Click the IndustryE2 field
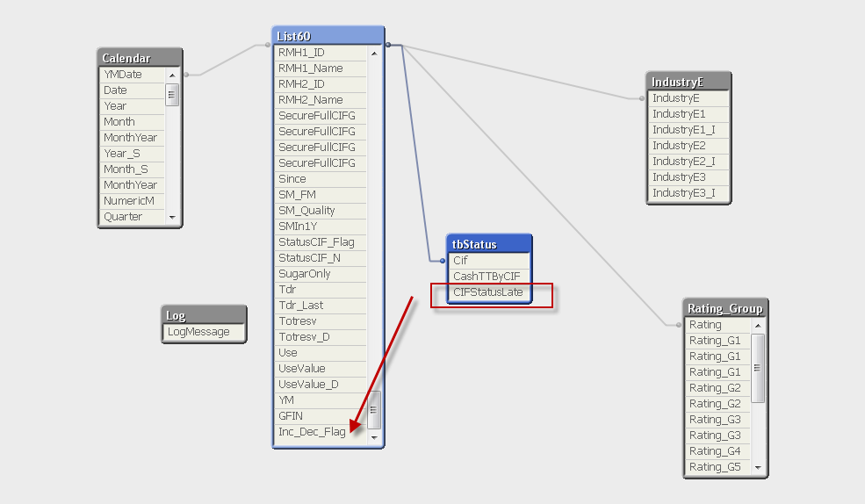Screen dimensions: 865x504 point(688,146)
